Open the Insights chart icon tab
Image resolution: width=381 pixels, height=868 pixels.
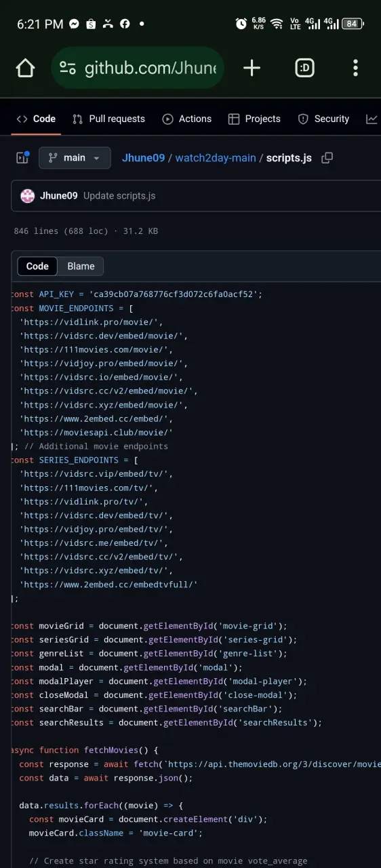(372, 119)
